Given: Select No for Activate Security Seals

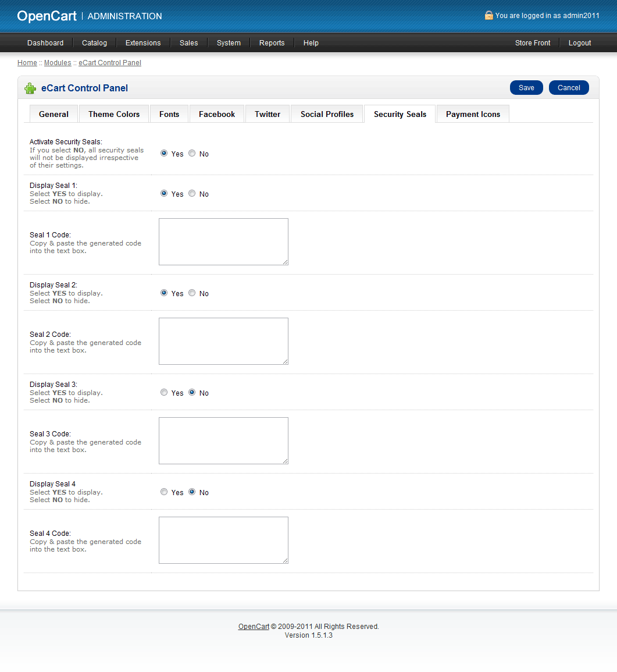Looking at the screenshot, I should [192, 154].
